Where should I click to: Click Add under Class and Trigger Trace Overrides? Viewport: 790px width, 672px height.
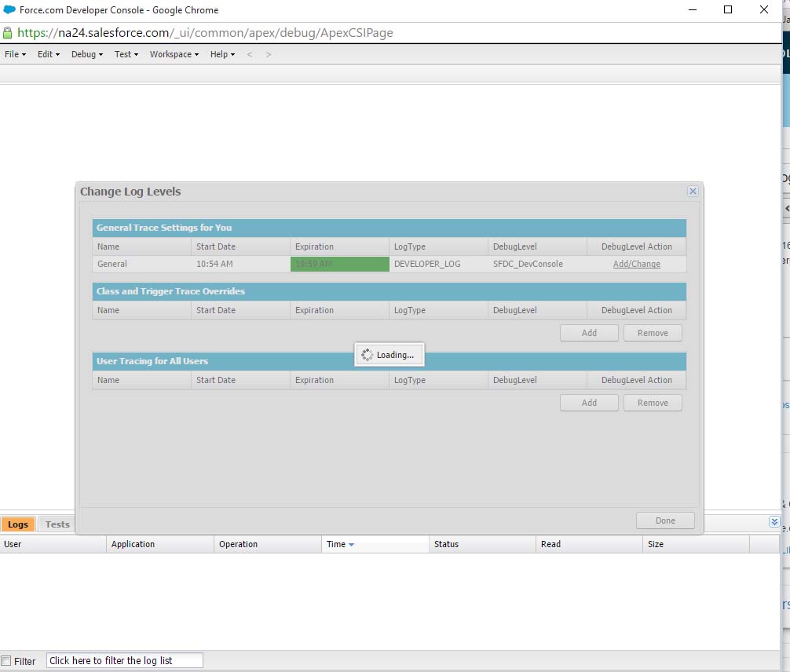pyautogui.click(x=589, y=333)
